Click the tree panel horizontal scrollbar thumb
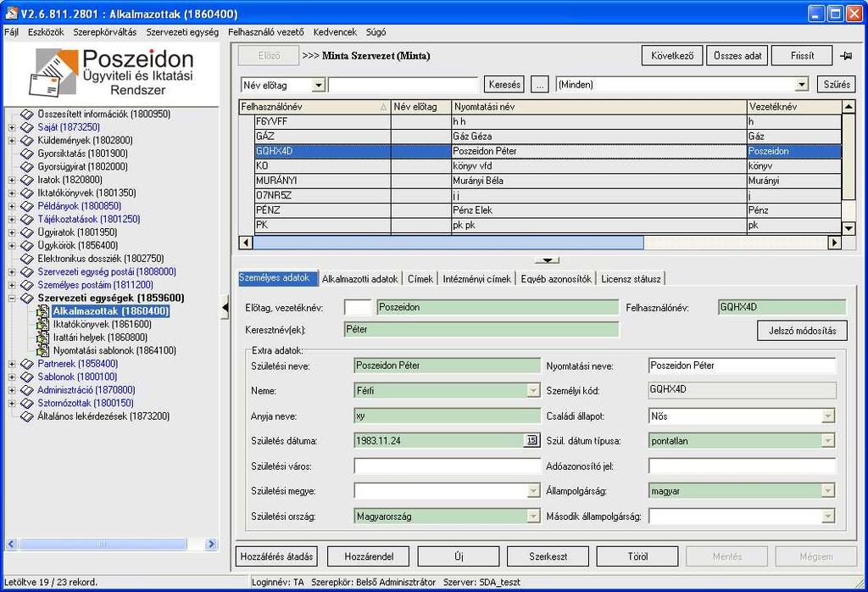Image resolution: width=868 pixels, height=592 pixels. pyautogui.click(x=103, y=545)
